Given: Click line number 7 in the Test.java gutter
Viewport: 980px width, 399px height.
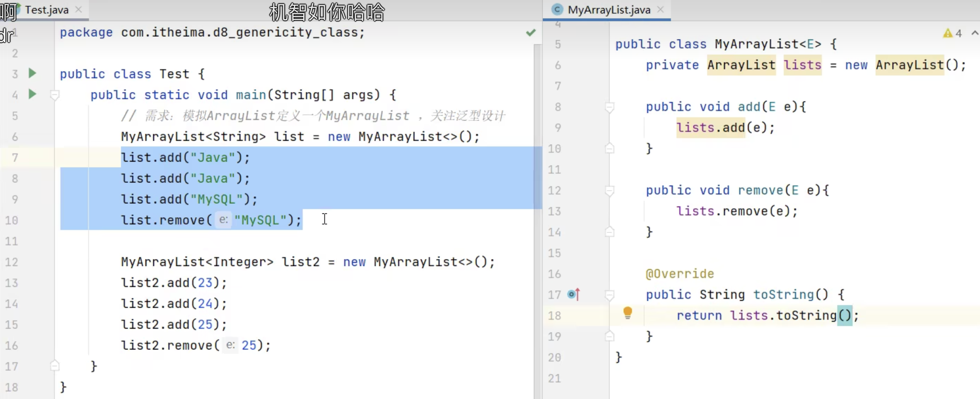Looking at the screenshot, I should click(15, 157).
